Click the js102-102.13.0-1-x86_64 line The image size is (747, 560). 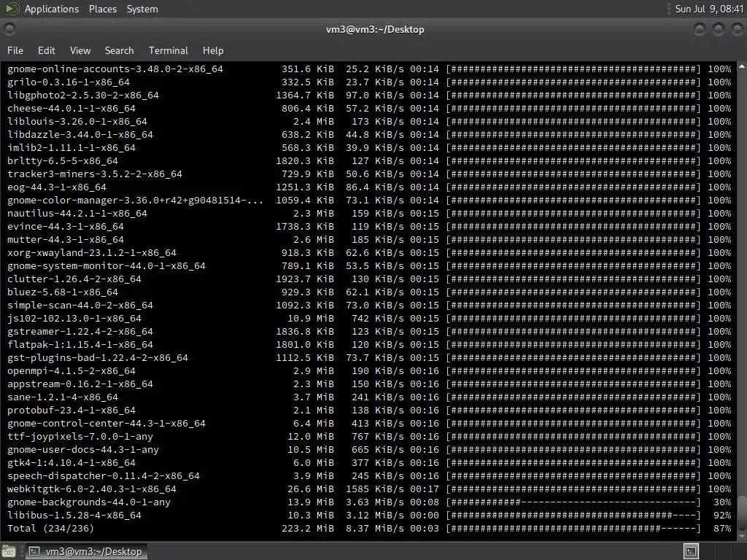click(x=369, y=319)
